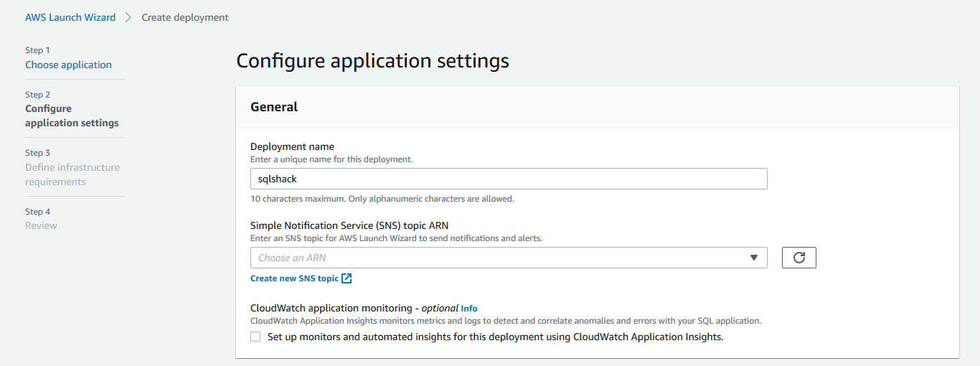Select Define infrastructure requirements step
Image resolution: width=980 pixels, height=366 pixels.
coord(72,174)
